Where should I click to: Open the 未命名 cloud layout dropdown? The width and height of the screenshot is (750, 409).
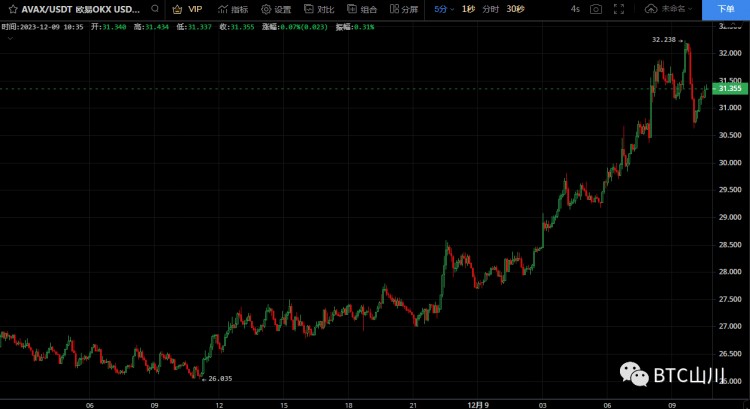(x=668, y=9)
